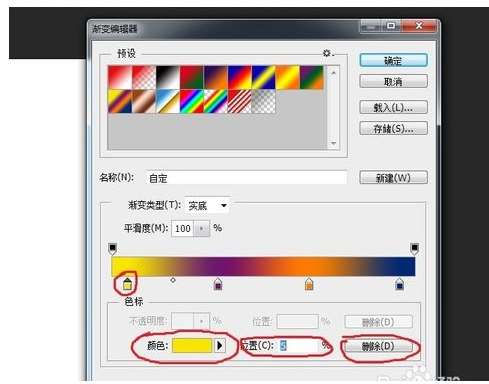Select the orange color stop

pos(309,284)
